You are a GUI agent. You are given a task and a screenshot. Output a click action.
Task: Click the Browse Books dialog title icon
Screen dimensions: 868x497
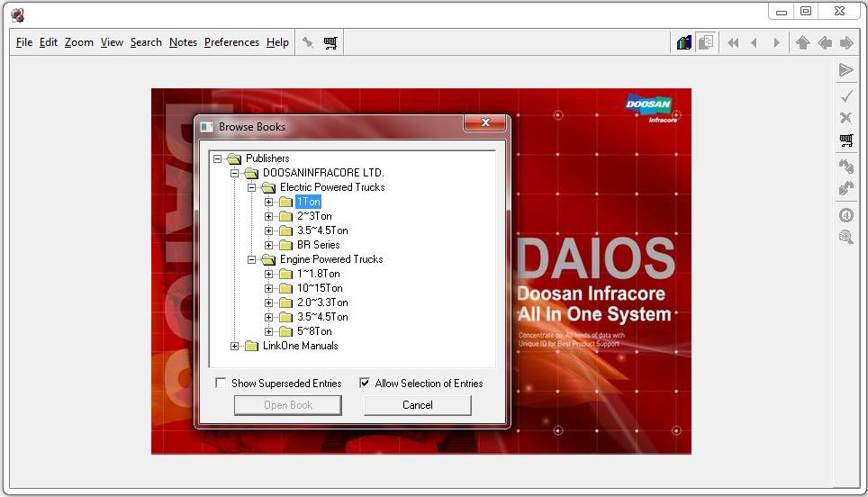[x=207, y=127]
